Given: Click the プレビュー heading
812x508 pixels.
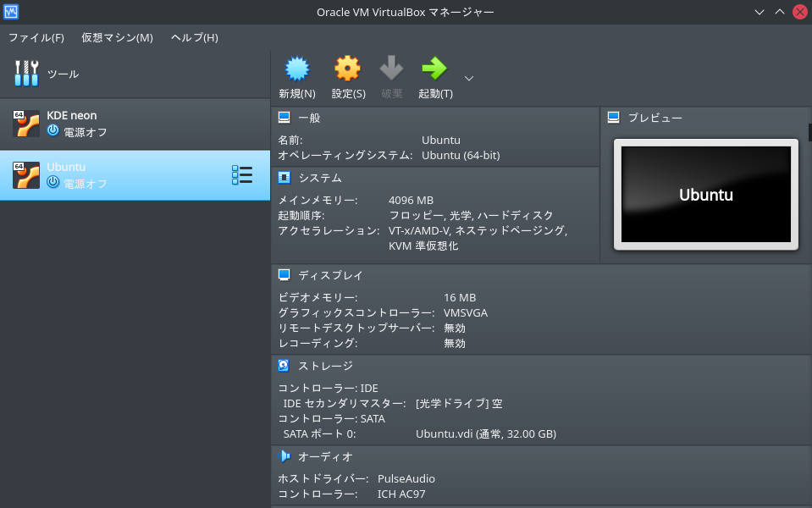Looking at the screenshot, I should pyautogui.click(x=655, y=118).
